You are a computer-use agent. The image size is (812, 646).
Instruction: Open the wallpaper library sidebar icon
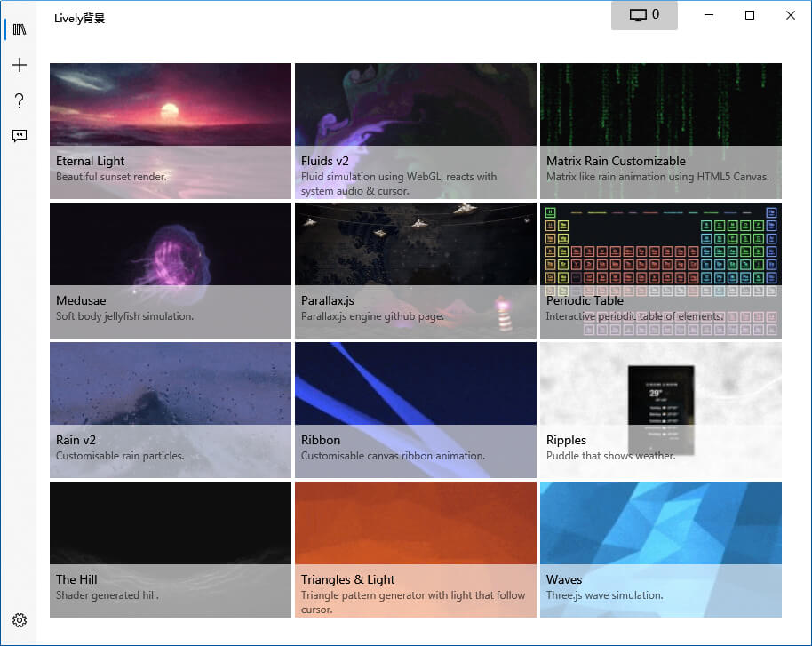(20, 28)
